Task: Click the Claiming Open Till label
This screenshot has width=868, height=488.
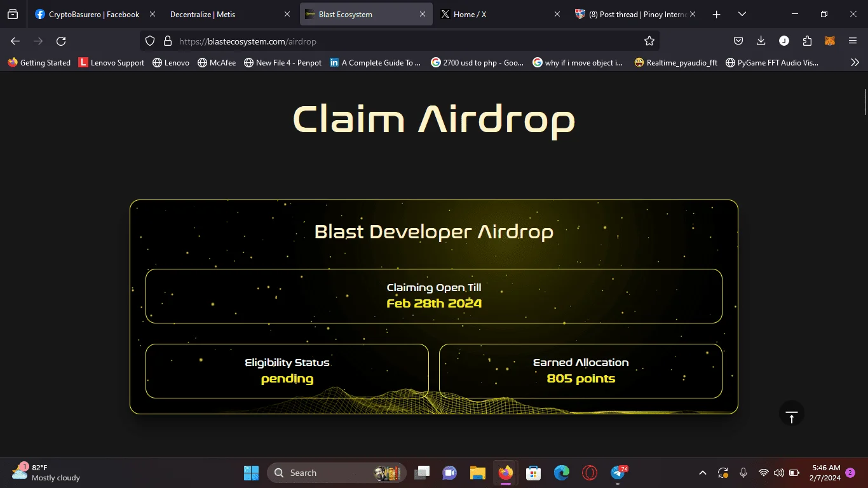Action: (x=434, y=287)
